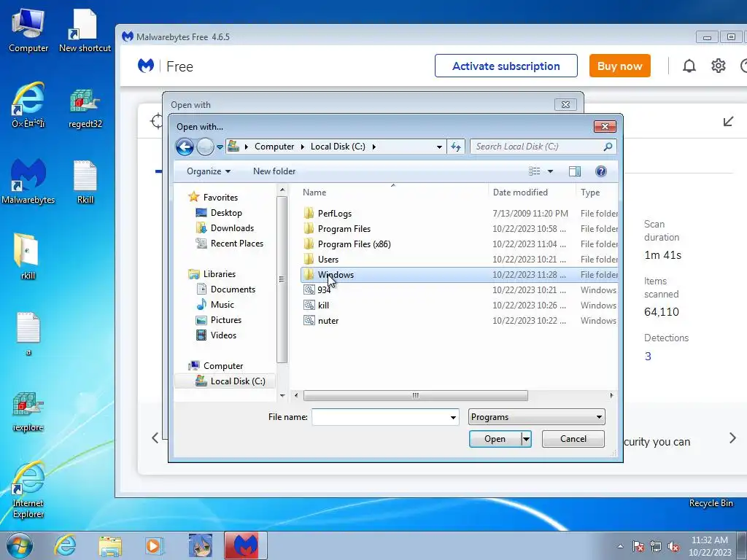Click the Cancel button

(x=573, y=439)
